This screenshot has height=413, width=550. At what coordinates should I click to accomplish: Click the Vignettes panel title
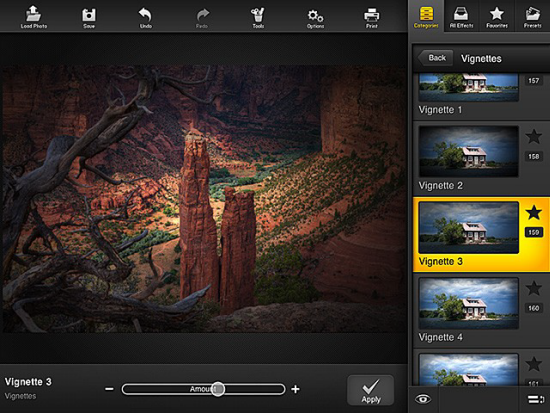pos(481,59)
